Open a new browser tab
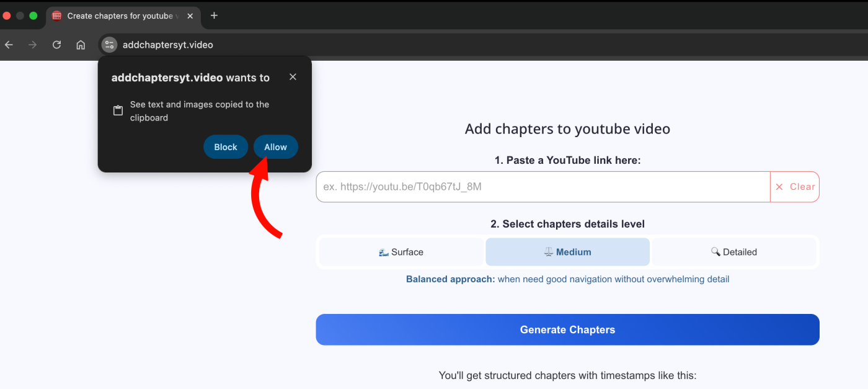The height and width of the screenshot is (389, 868). 214,16
